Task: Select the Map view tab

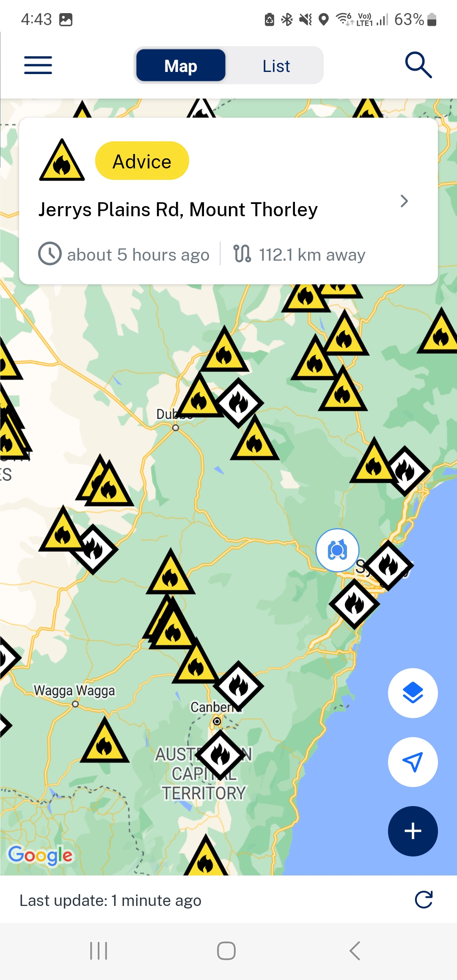Action: tap(181, 66)
